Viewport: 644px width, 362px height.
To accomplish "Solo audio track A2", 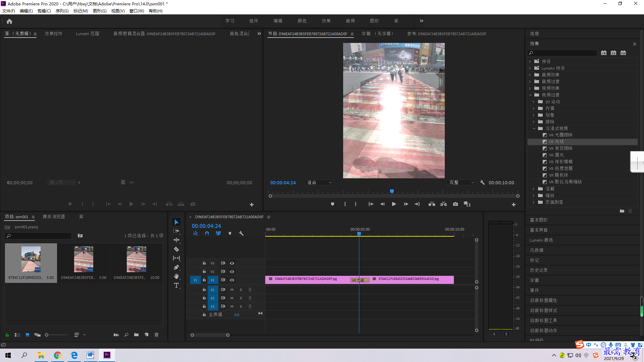I will click(x=241, y=298).
